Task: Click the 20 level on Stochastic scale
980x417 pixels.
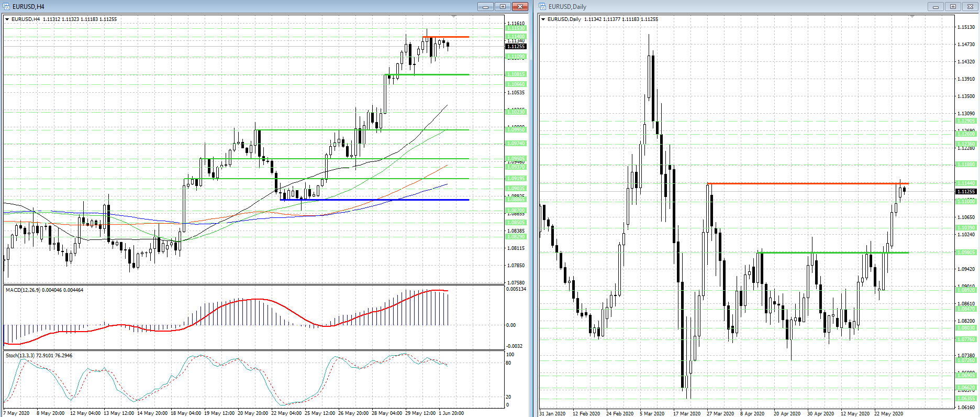Action: [508, 397]
